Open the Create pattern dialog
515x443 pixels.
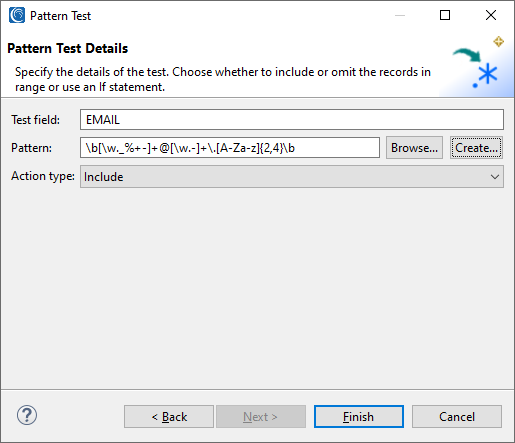[476, 148]
